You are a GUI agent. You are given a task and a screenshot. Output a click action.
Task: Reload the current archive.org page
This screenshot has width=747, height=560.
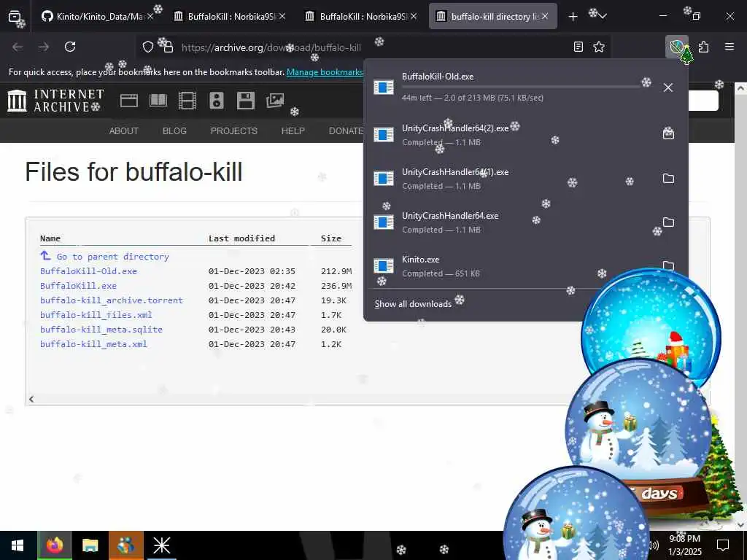(70, 47)
